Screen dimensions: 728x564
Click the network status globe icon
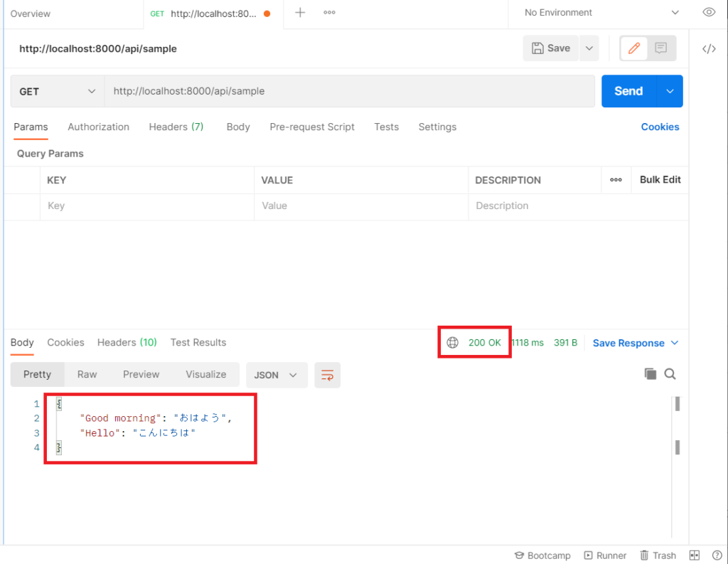coord(453,342)
